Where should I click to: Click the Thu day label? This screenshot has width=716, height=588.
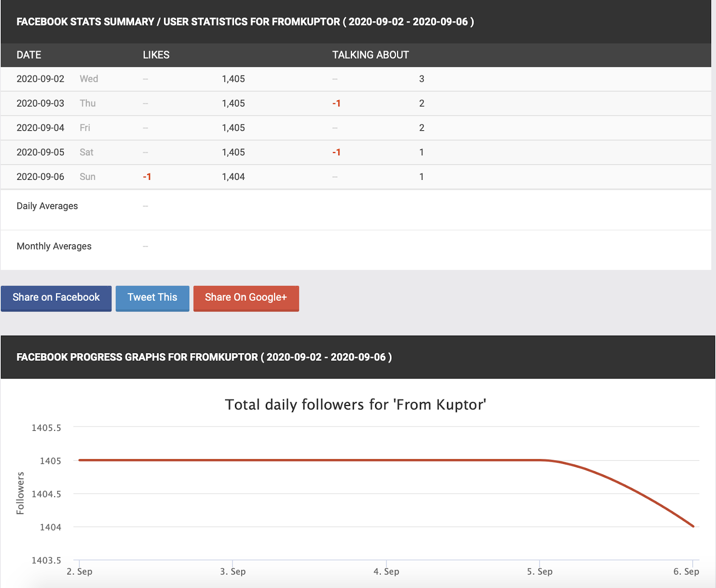coord(88,103)
